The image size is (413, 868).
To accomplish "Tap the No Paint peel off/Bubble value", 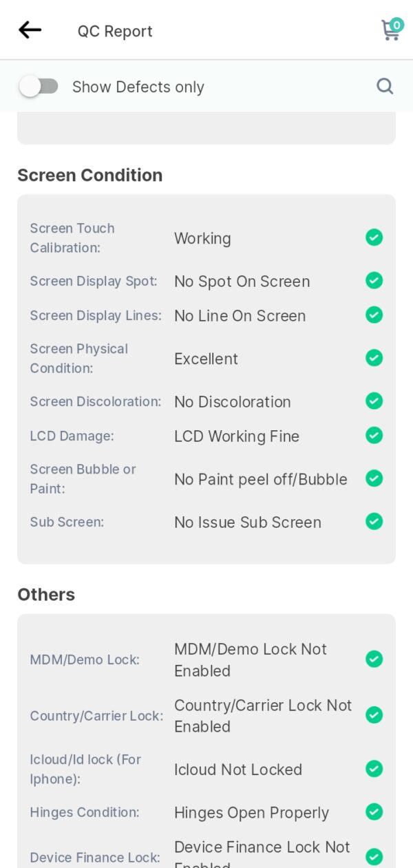I will (261, 479).
